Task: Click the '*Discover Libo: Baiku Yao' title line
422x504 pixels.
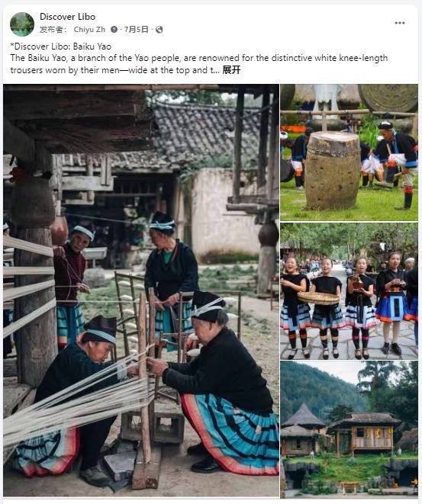Action: pos(61,47)
